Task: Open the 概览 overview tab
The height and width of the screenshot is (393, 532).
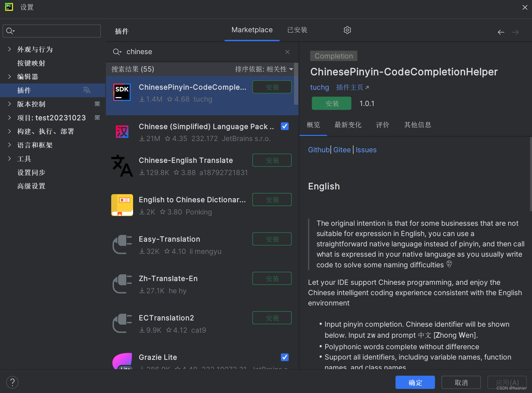Action: (313, 125)
